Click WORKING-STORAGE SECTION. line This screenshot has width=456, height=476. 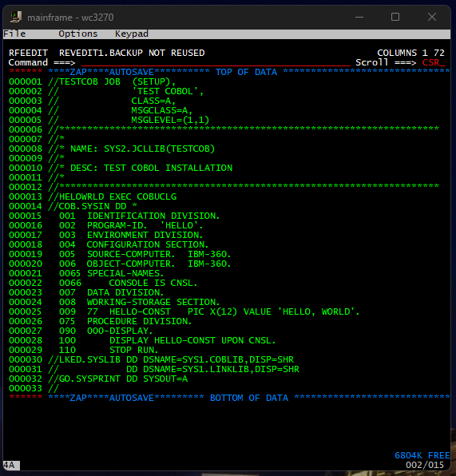[x=153, y=302]
